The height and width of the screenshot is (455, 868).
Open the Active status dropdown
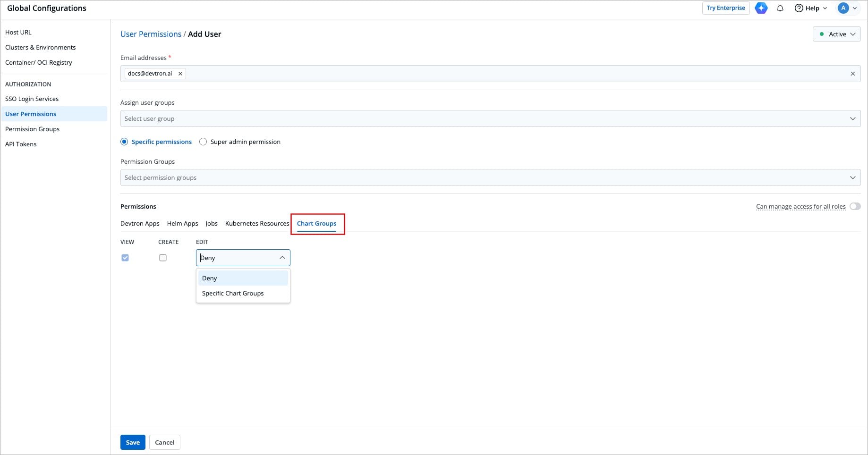(836, 34)
